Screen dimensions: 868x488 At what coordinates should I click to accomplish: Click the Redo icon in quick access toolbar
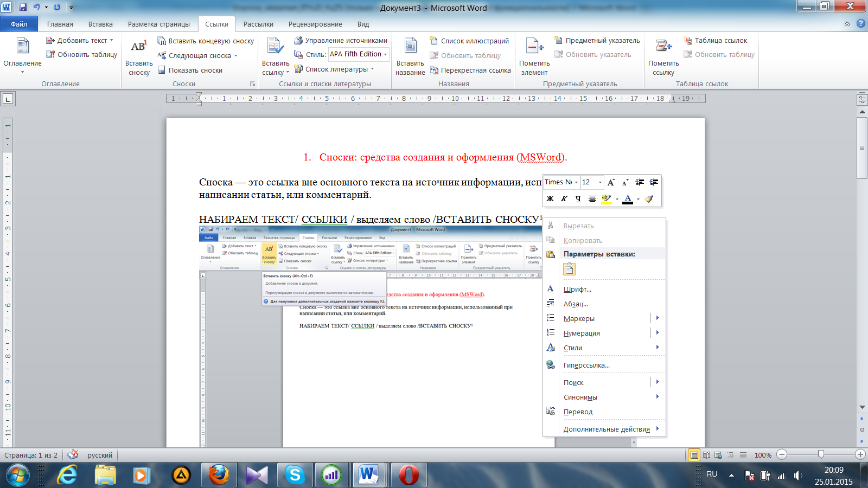[x=57, y=7]
